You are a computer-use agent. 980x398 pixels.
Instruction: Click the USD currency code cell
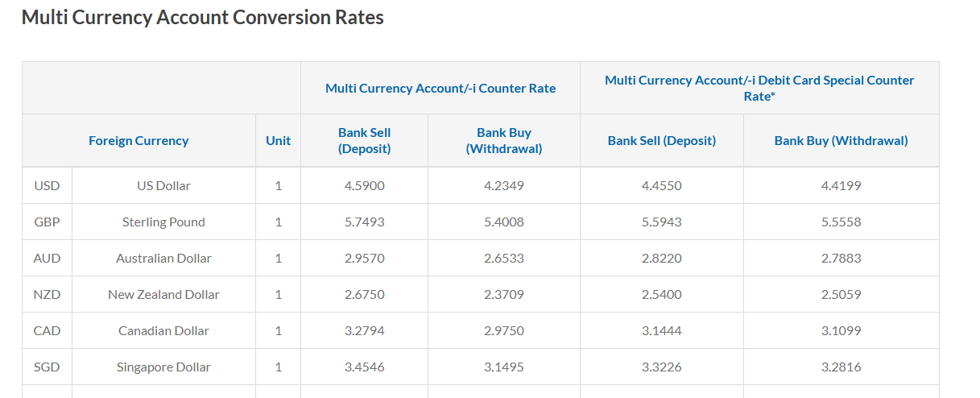tap(47, 185)
